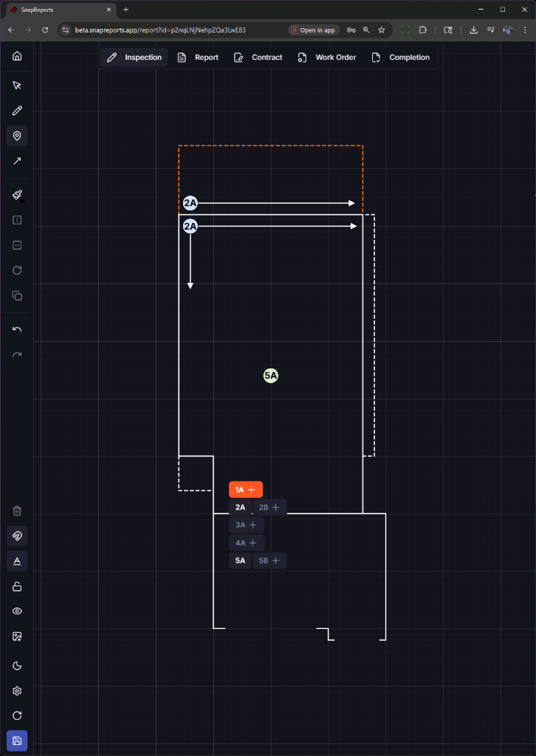
Task: Click the orange 1A plus chip
Action: 246,490
